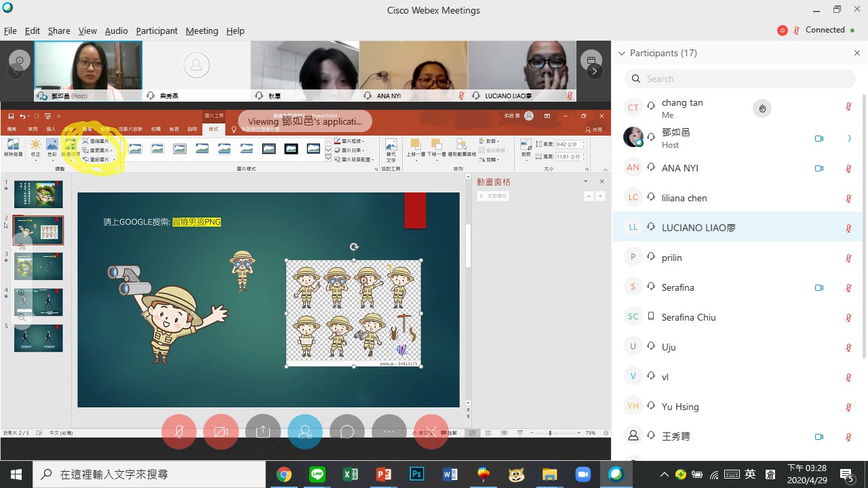Collapse the Participants (17) section
This screenshot has width=868, height=488.
[621, 53]
